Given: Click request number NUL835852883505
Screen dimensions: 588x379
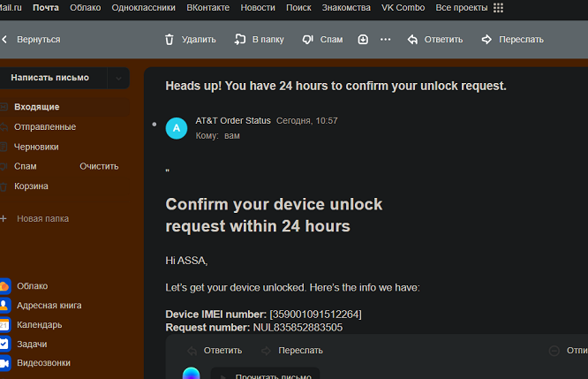Looking at the screenshot, I should (298, 328).
